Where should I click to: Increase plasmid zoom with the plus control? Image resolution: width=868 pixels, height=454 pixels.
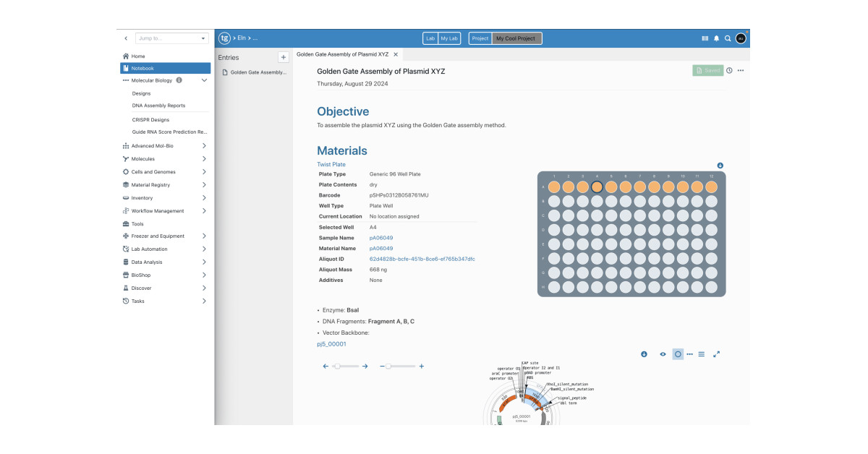(421, 366)
